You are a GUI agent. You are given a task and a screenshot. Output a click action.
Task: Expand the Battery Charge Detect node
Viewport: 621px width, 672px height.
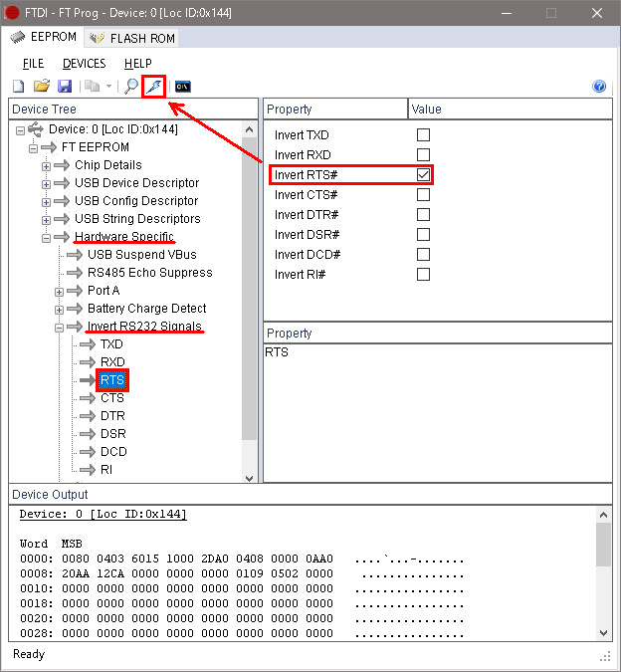pyautogui.click(x=59, y=310)
